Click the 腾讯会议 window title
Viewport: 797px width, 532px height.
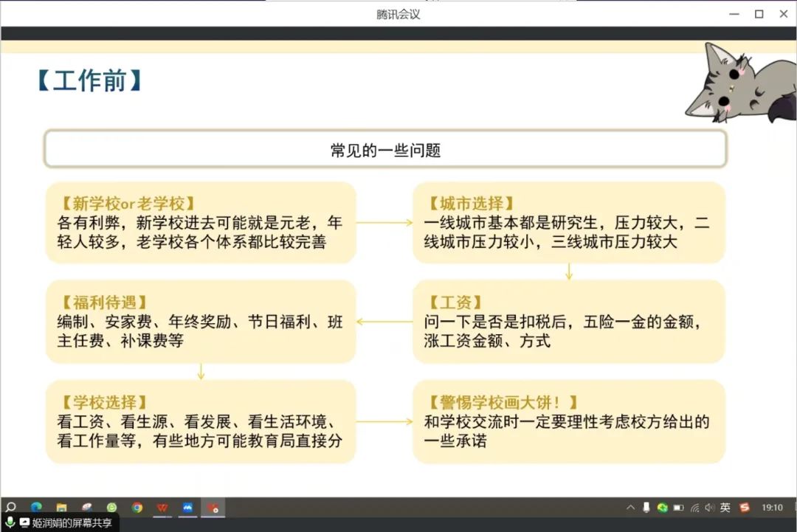click(x=398, y=14)
